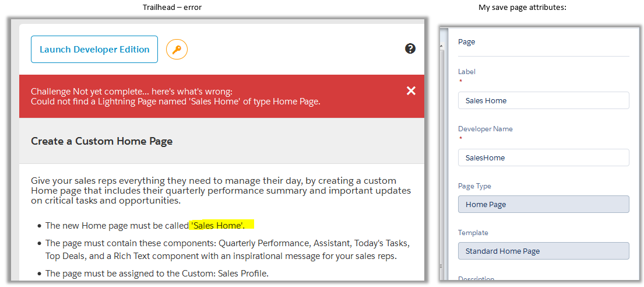Click the Create a Custom Home Page heading
This screenshot has width=644, height=287.
(101, 141)
